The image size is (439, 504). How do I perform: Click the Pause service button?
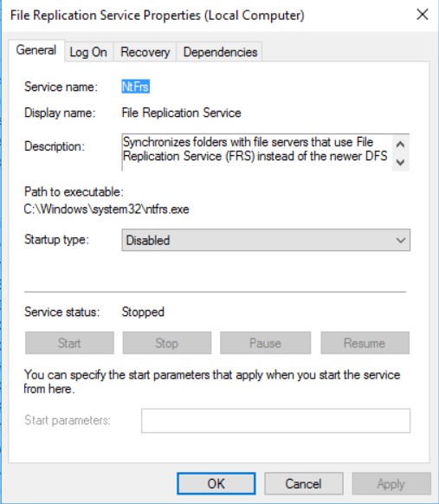pyautogui.click(x=266, y=343)
